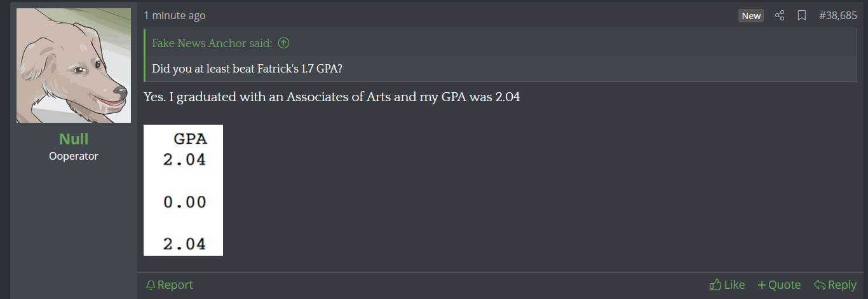Click the thumbs-up Like icon
Screen dimensions: 868x299
click(x=715, y=285)
